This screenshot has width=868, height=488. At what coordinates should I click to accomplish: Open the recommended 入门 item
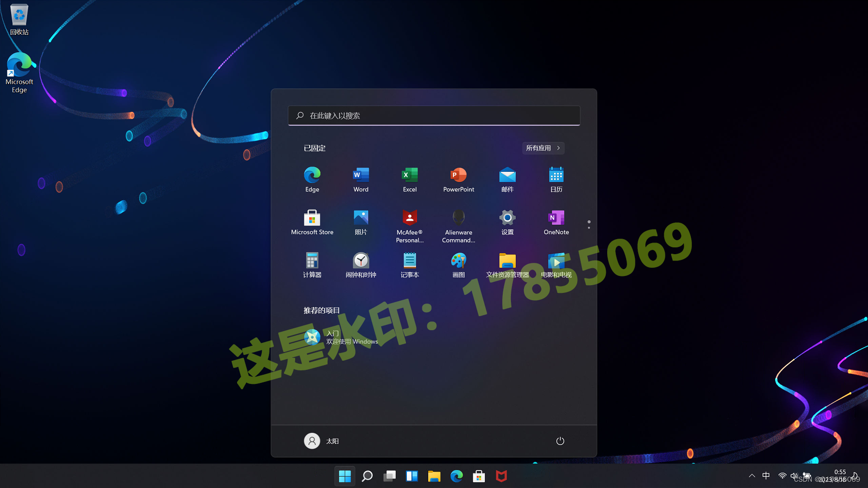pos(341,337)
